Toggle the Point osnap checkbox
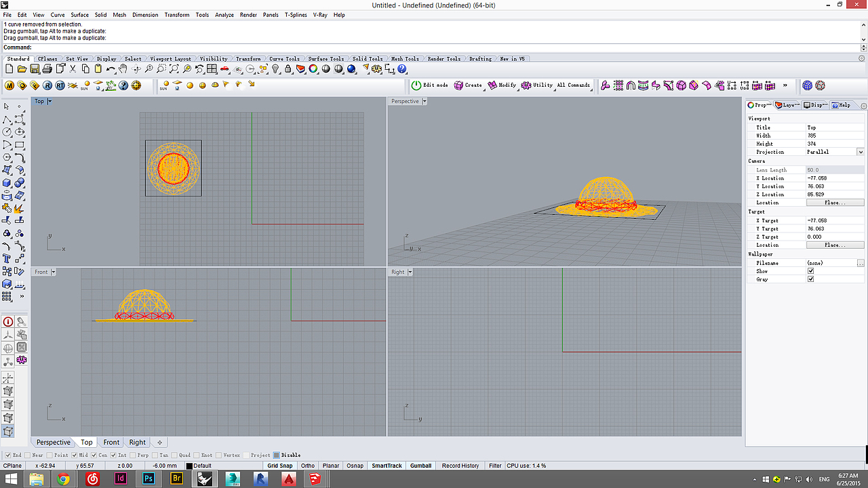The width and height of the screenshot is (868, 488). tap(50, 455)
